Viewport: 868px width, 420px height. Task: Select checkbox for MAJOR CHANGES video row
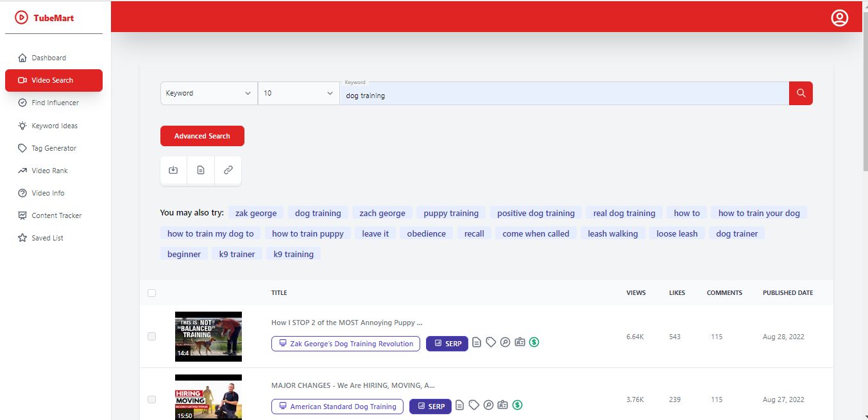point(151,399)
